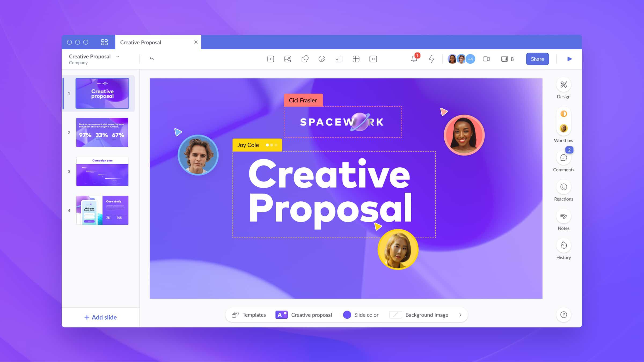Toggle the present slideshow play button
This screenshot has height=362, width=644.
[570, 59]
